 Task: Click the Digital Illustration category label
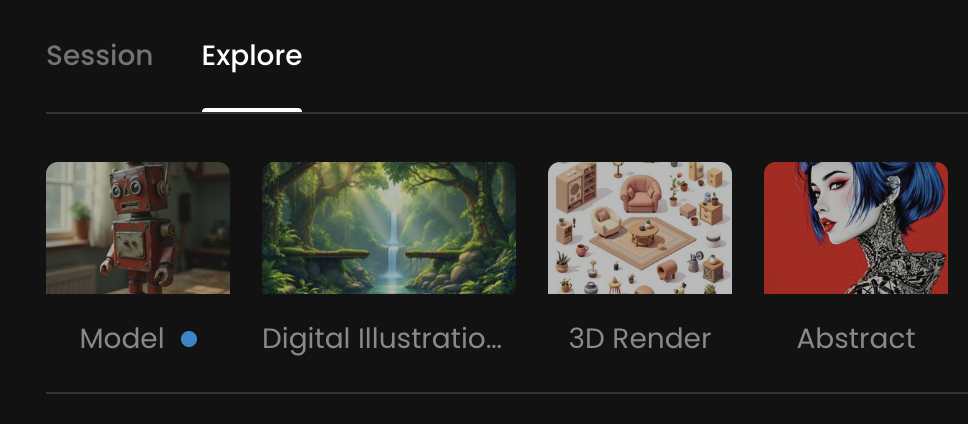click(x=382, y=339)
